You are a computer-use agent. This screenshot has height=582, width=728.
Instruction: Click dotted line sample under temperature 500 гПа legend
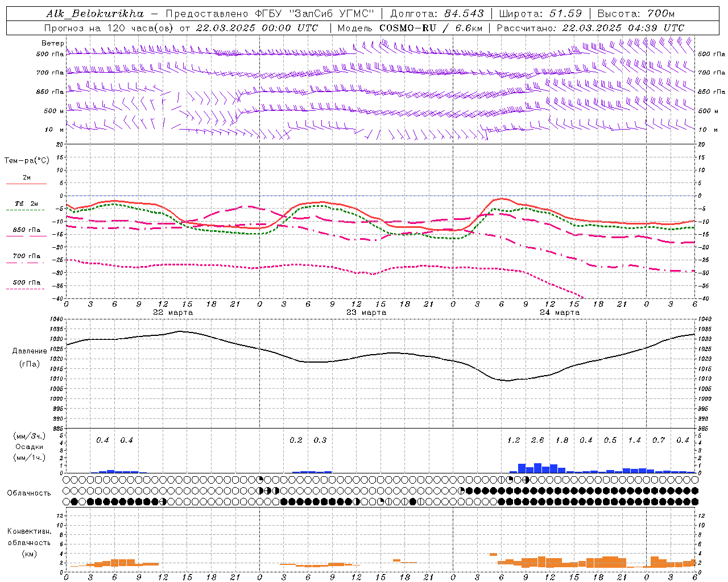tap(26, 289)
